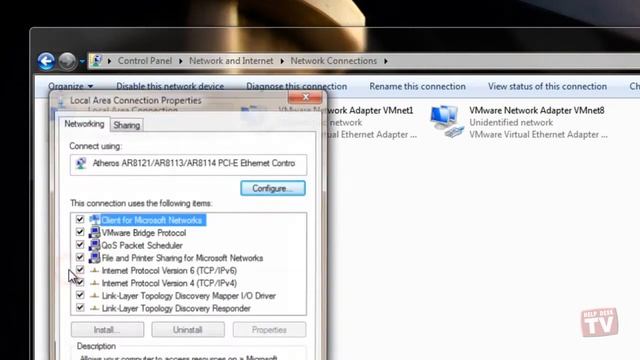Click the forward navigation arrow
The height and width of the screenshot is (360, 640).
(x=67, y=62)
